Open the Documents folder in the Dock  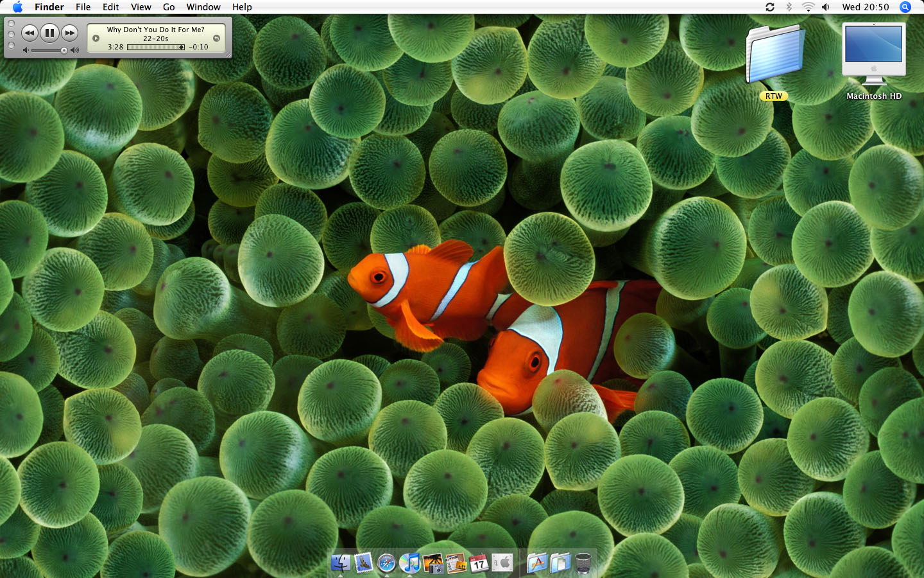[x=560, y=563]
